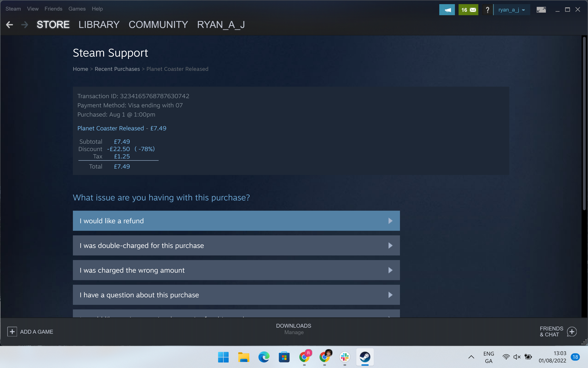The height and width of the screenshot is (368, 588).
Task: Click the Tax £1.25 value
Action: [122, 156]
